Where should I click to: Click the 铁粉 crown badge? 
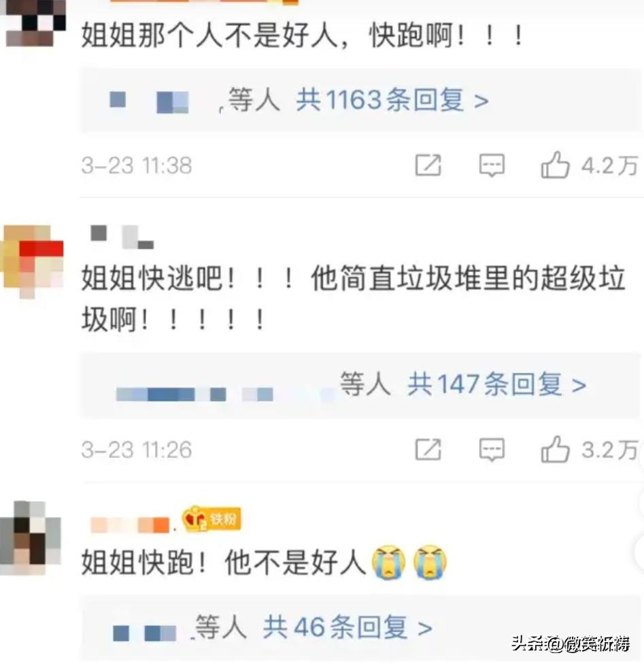coord(212,519)
